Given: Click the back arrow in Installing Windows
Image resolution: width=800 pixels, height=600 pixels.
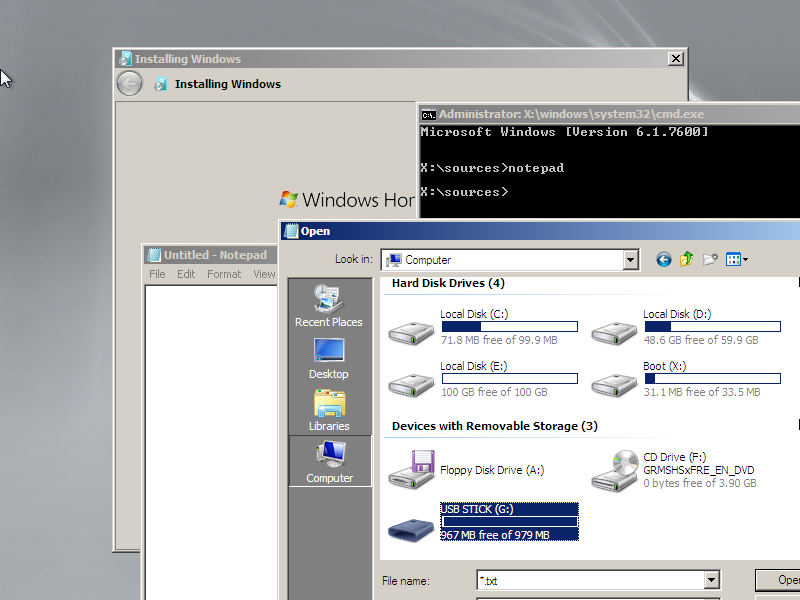Looking at the screenshot, I should click(x=130, y=83).
